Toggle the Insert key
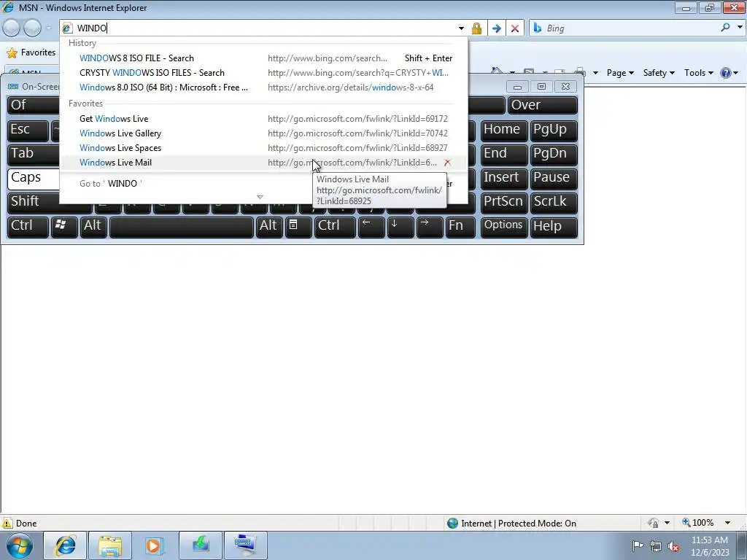Image resolution: width=747 pixels, height=560 pixels. pos(503,178)
